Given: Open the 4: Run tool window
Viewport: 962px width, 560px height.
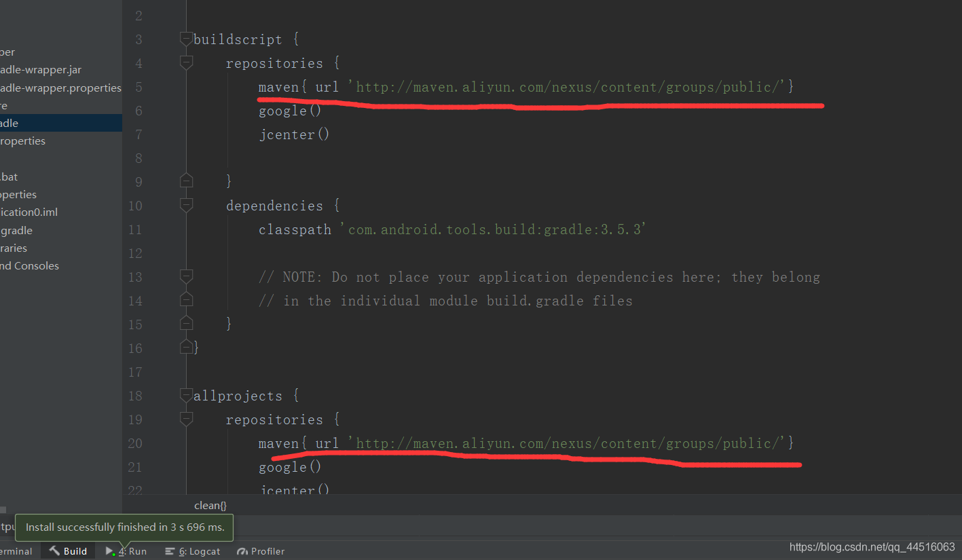Looking at the screenshot, I should [x=126, y=551].
